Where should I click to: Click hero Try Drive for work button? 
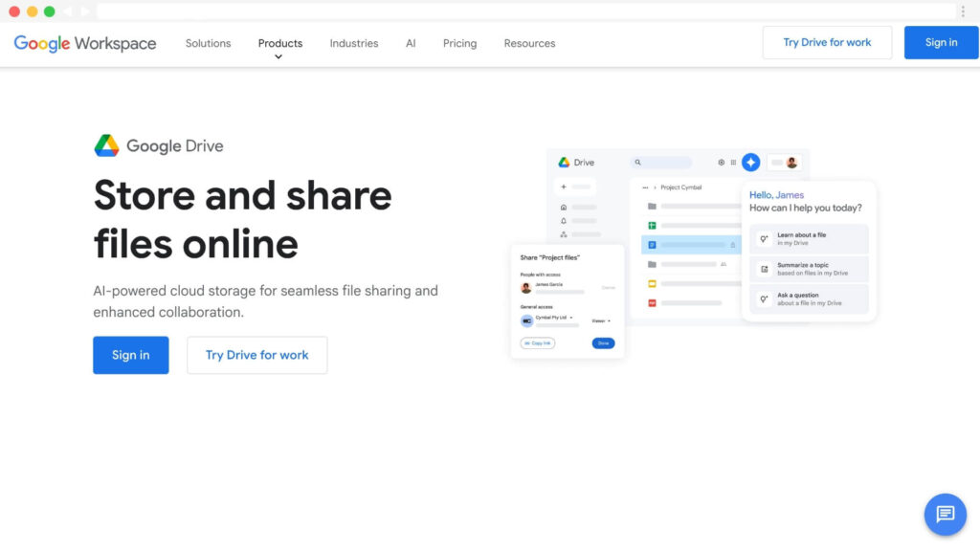point(256,355)
